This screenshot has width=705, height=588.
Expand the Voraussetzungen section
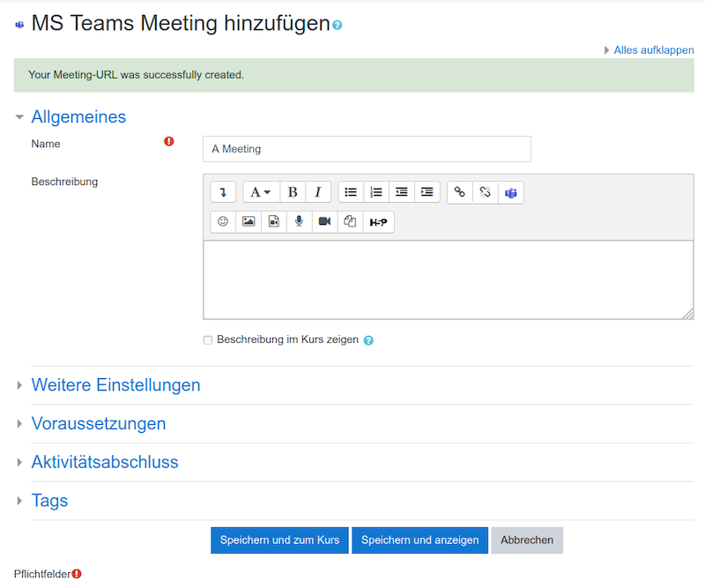[99, 424]
